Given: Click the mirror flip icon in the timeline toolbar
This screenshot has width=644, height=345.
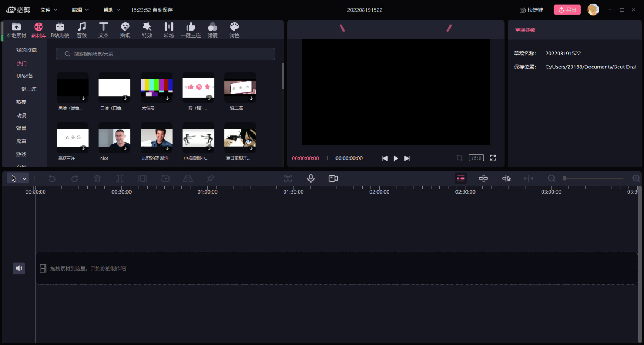Looking at the screenshot, I should (x=188, y=178).
